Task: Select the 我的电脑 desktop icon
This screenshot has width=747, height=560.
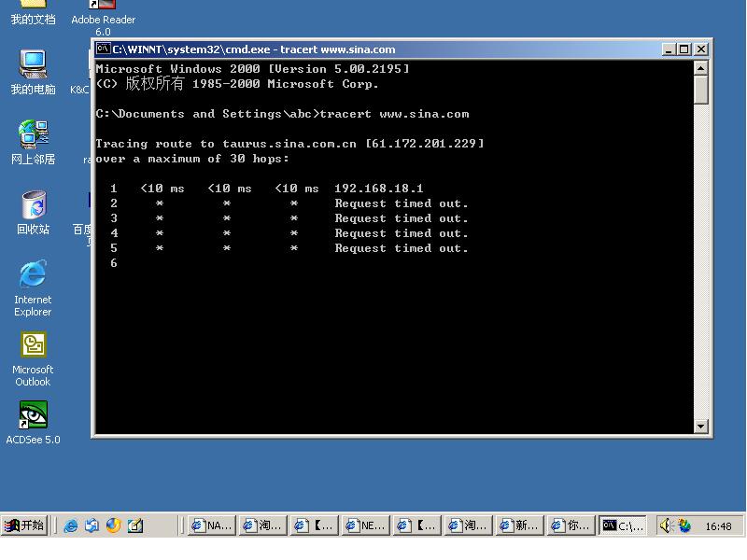Action: tap(33, 72)
